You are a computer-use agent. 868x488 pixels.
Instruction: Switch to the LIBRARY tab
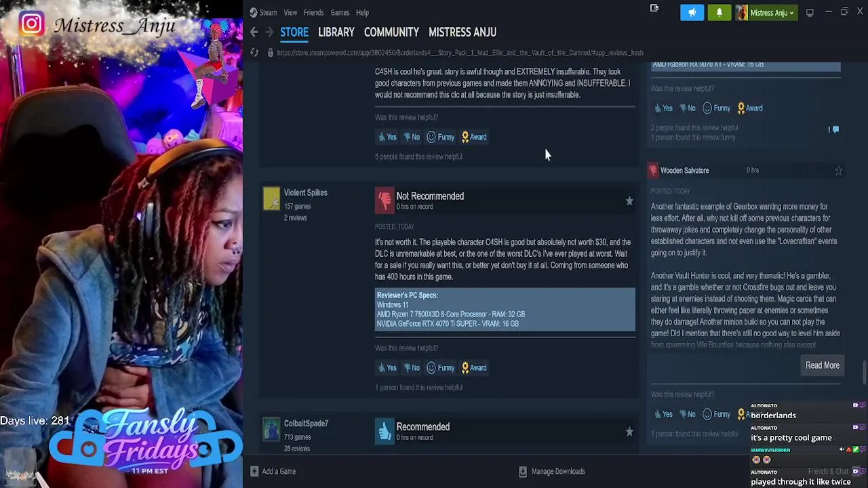pyautogui.click(x=336, y=32)
